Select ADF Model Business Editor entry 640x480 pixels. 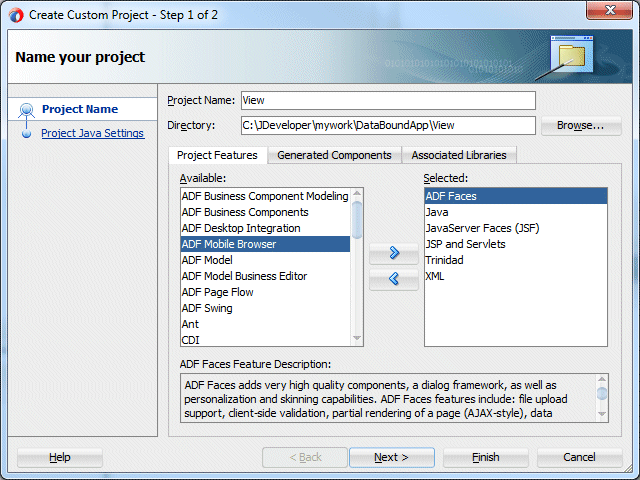click(x=265, y=276)
